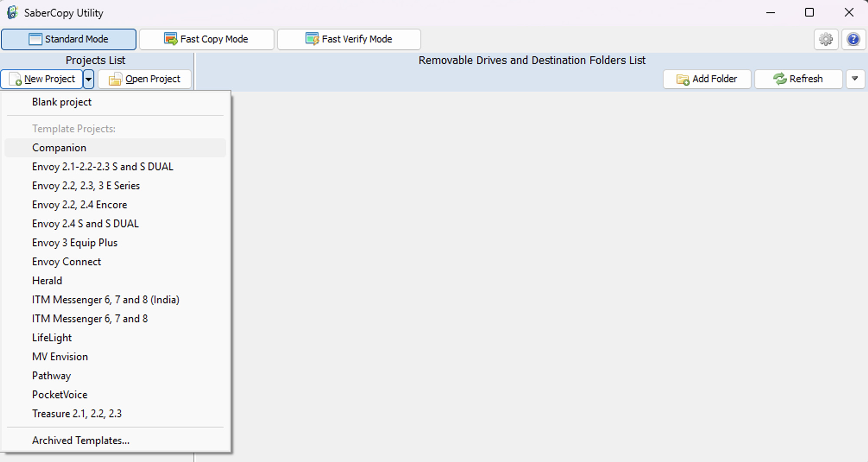Screen dimensions: 868x462
Task: Select the PocketVoice template
Action: tap(115, 395)
